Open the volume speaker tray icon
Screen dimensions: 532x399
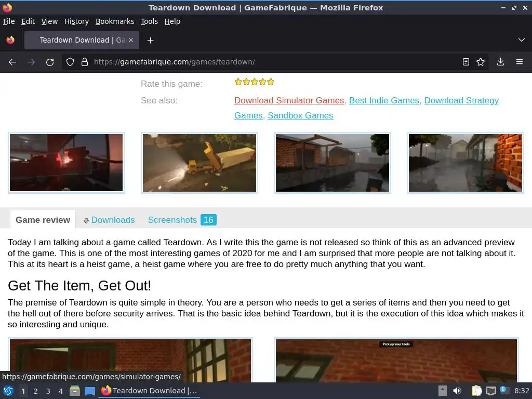457,391
